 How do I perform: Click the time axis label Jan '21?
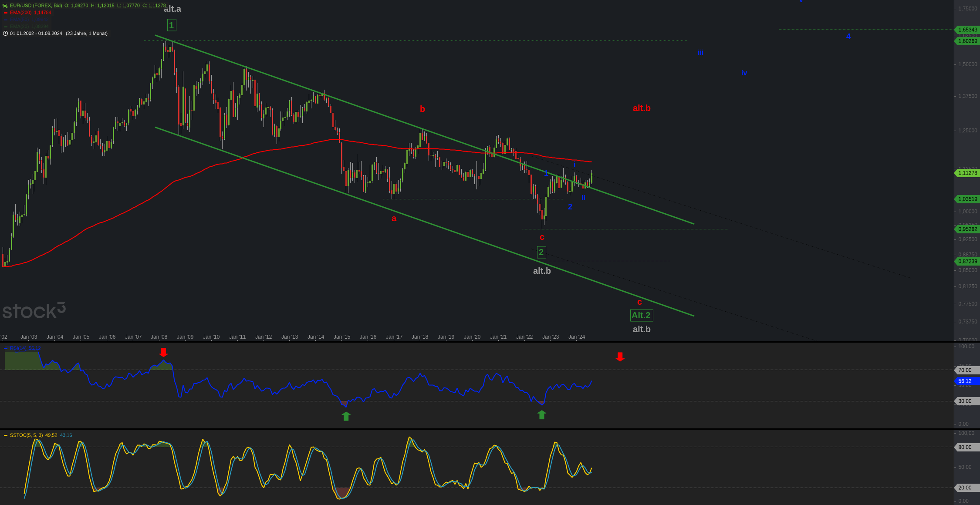[498, 337]
